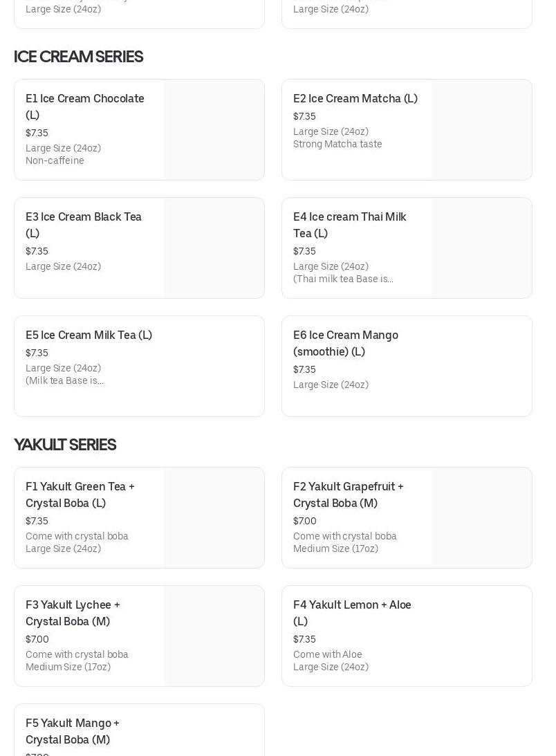Click the F2 Yakult Grapefruit thumbnail
This screenshot has width=556, height=756.
481,518
